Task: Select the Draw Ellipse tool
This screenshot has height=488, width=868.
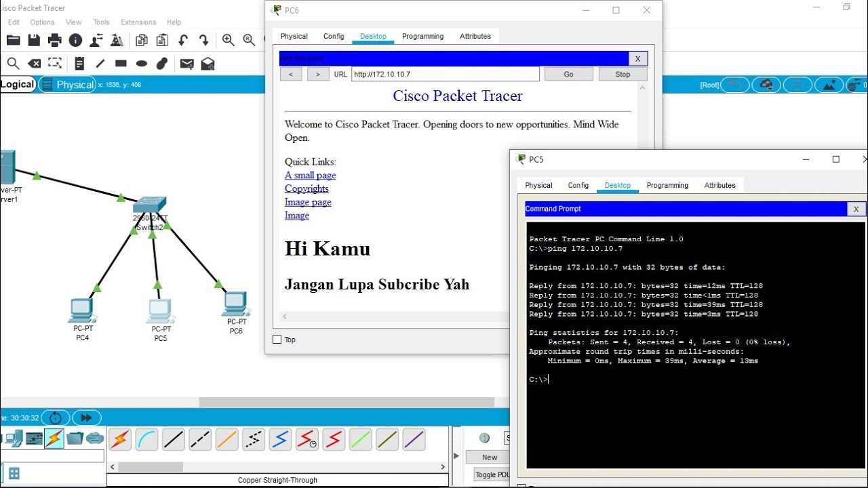Action: click(142, 64)
